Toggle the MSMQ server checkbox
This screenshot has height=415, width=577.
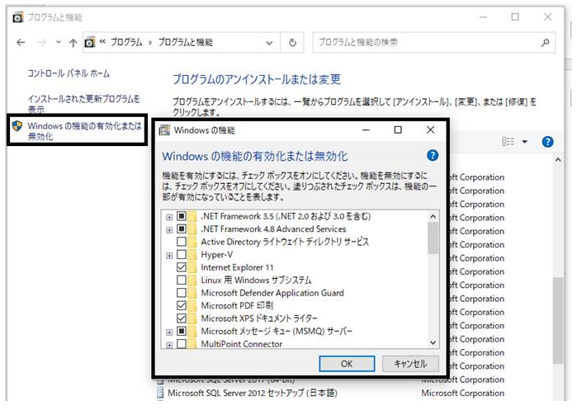[x=181, y=331]
